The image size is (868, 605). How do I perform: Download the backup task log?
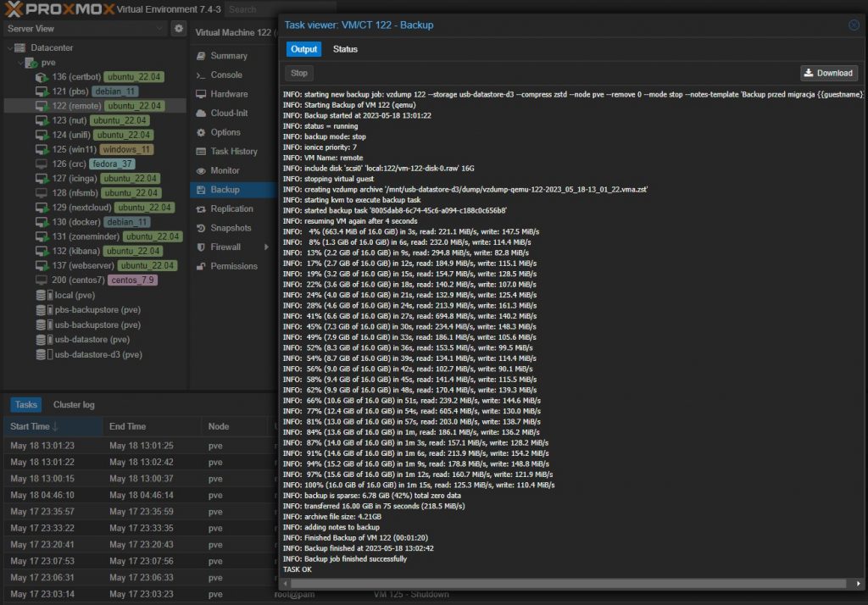pos(828,73)
